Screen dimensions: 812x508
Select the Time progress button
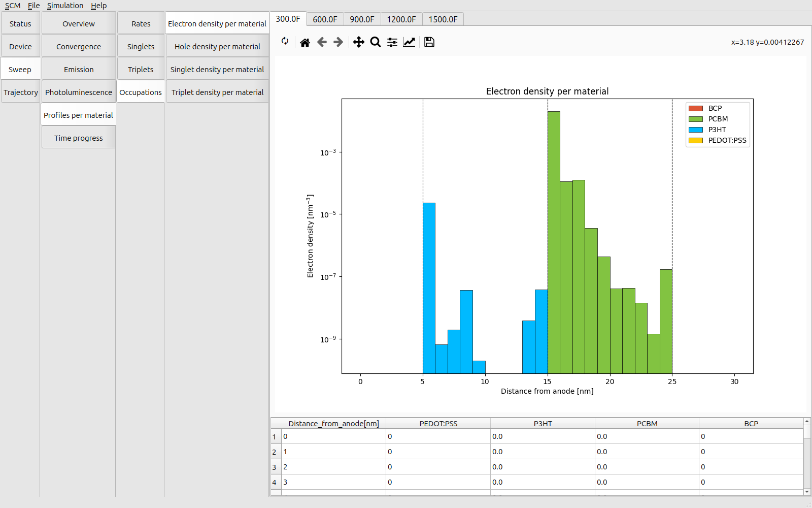pos(79,138)
